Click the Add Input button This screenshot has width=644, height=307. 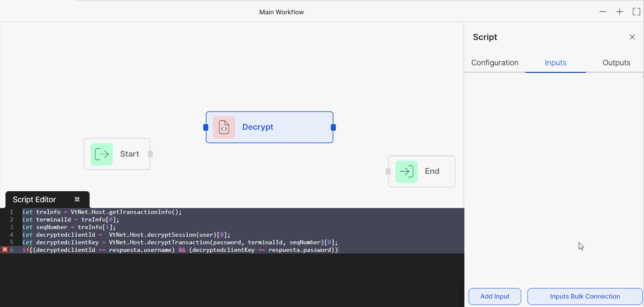tap(495, 296)
